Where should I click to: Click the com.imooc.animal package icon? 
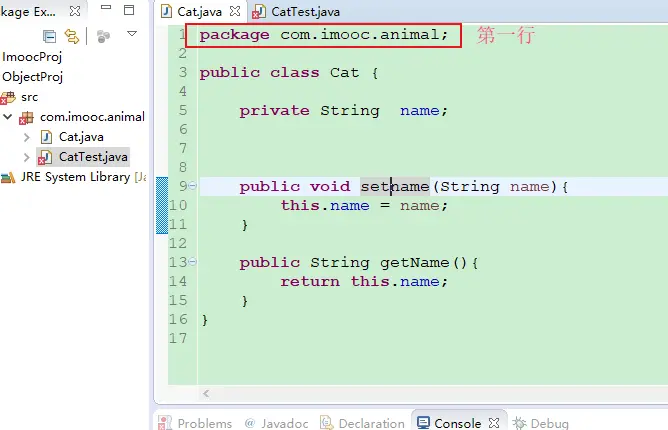coord(26,118)
